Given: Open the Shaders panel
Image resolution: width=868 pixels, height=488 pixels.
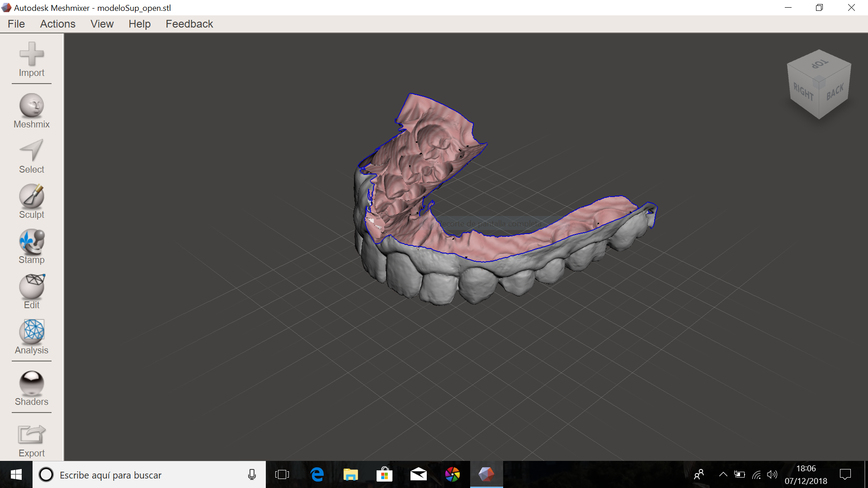Looking at the screenshot, I should [31, 384].
